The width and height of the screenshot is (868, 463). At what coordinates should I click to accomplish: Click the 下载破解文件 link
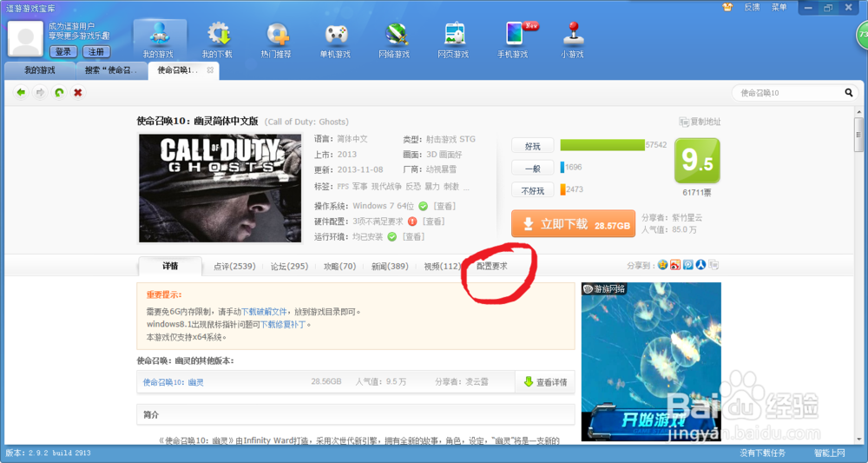pos(264,312)
